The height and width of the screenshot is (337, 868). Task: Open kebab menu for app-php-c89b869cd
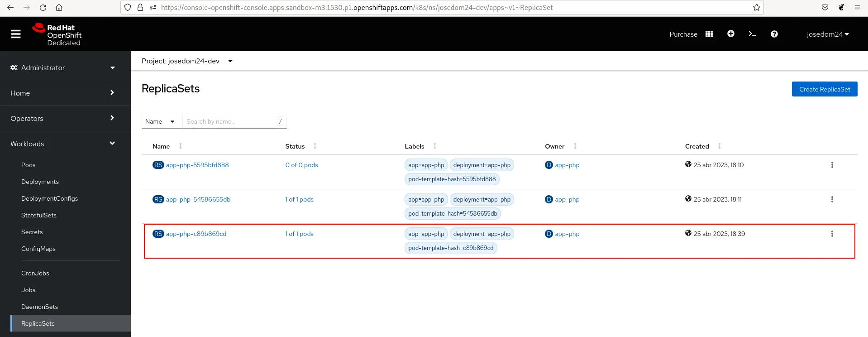pos(832,234)
